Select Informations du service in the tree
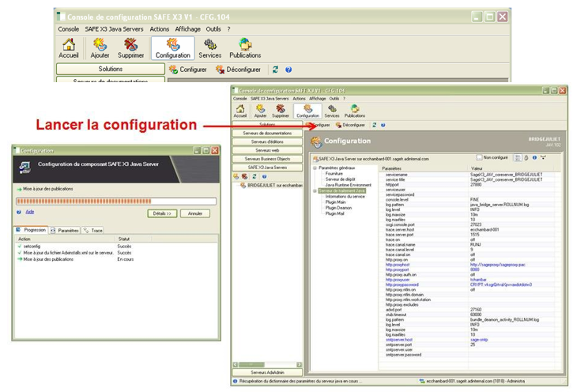Image resolution: width=573 pixels, height=392 pixels. [x=345, y=197]
